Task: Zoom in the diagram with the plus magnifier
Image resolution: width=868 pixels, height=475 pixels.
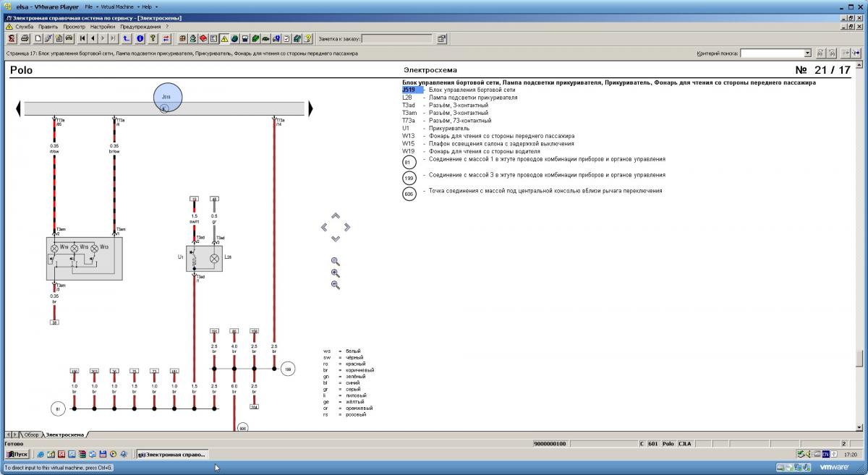Action: click(x=335, y=273)
